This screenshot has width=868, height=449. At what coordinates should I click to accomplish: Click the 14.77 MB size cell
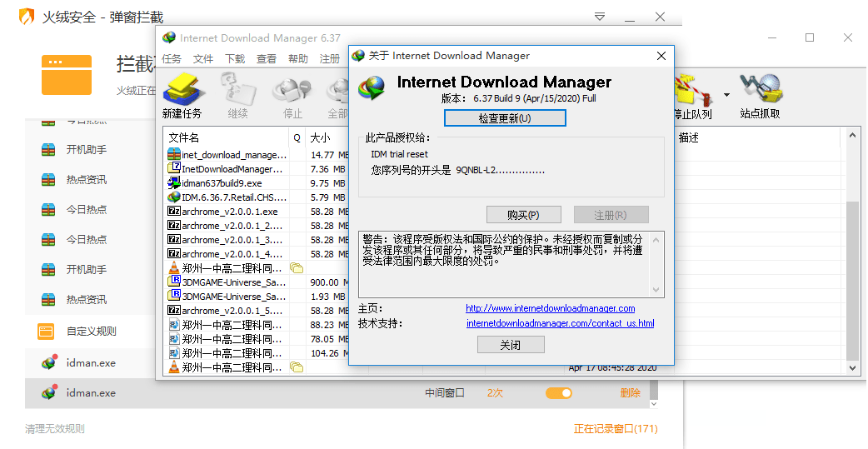click(328, 155)
